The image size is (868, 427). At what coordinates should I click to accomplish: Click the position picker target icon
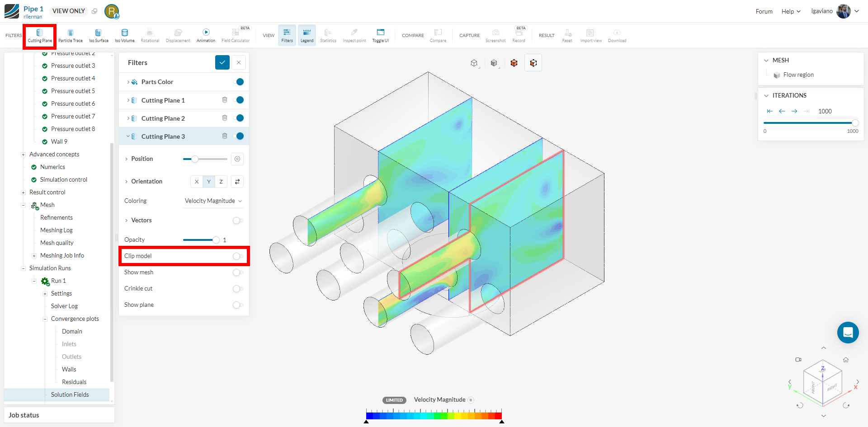coord(237,159)
